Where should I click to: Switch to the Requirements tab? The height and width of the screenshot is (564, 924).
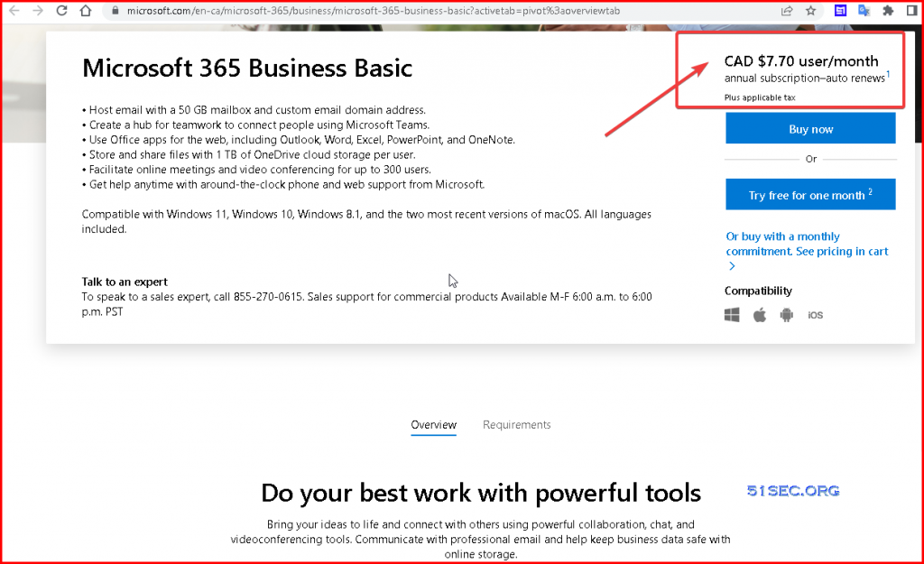point(517,424)
